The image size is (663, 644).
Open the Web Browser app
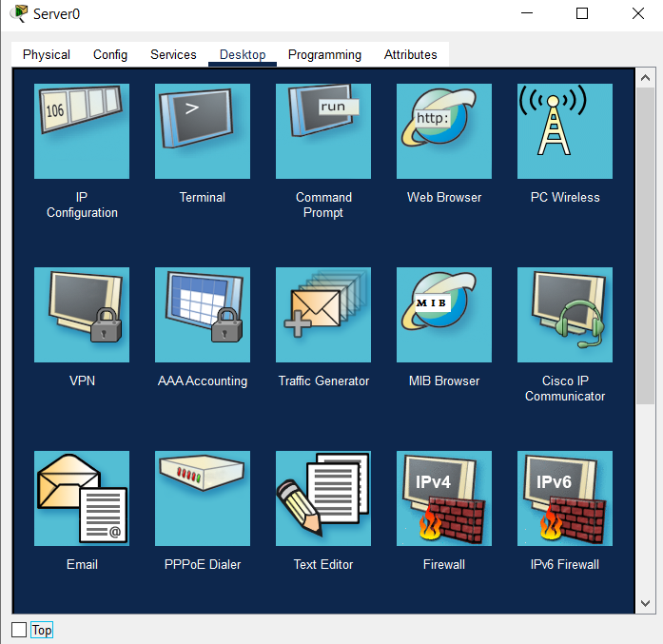tap(444, 131)
